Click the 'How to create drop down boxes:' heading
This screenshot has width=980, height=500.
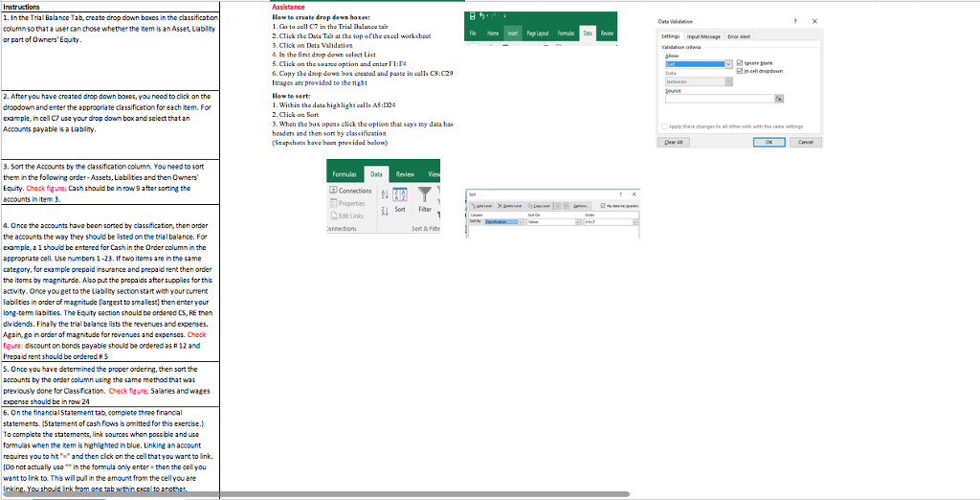pos(322,17)
